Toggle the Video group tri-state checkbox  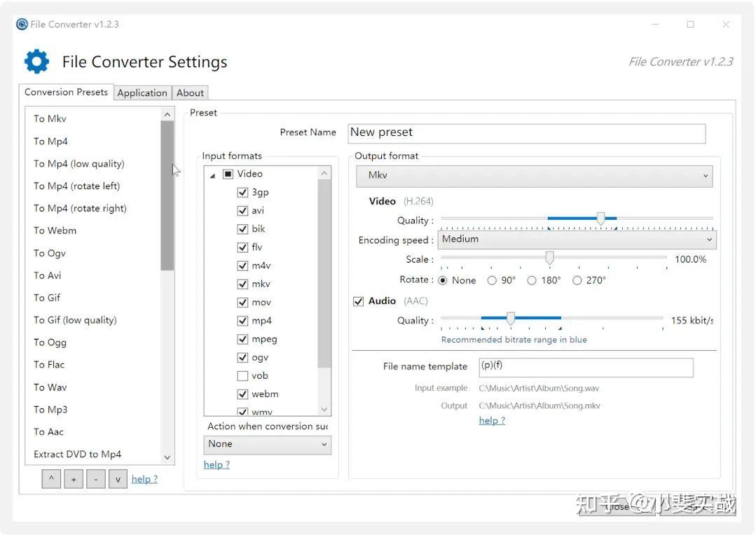(228, 174)
